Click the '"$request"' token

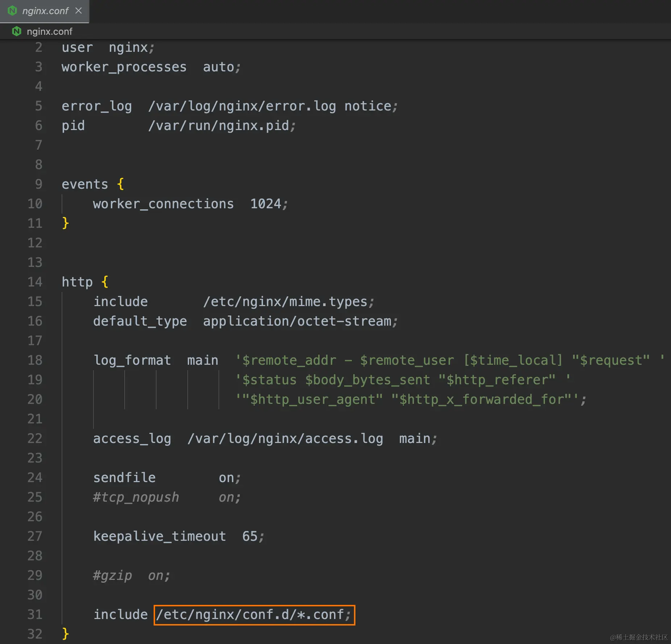click(x=611, y=360)
